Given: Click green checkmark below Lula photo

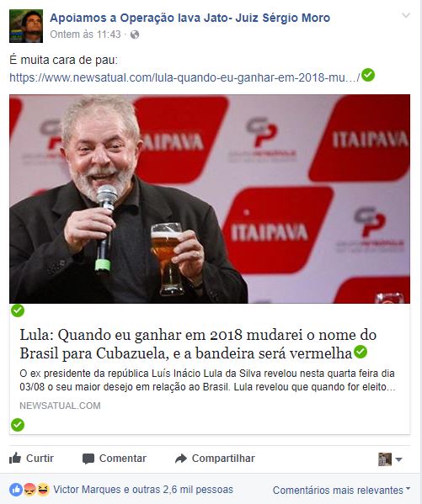Looking at the screenshot, I should (18, 310).
